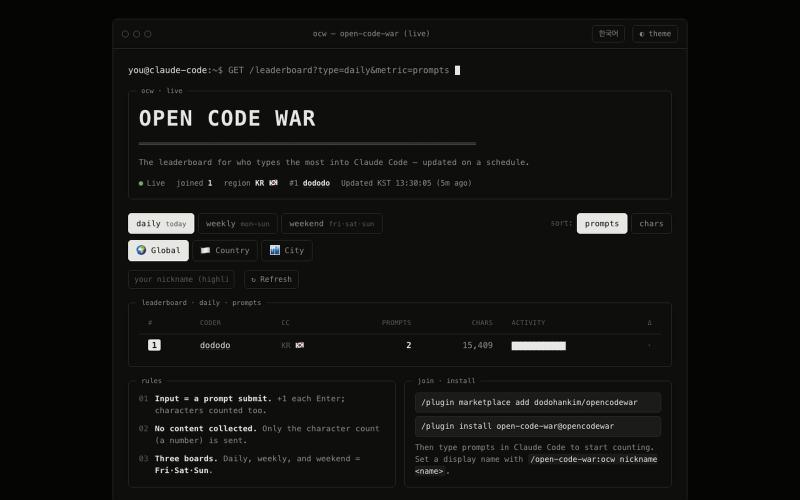The height and width of the screenshot is (500, 800).
Task: Click the OPEN CODE WAR title
Action: pyautogui.click(x=227, y=118)
